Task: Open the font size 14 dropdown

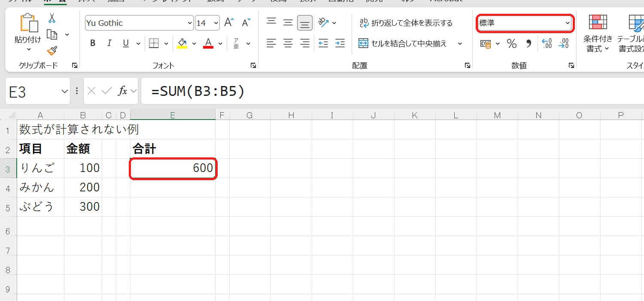Action: click(x=216, y=23)
